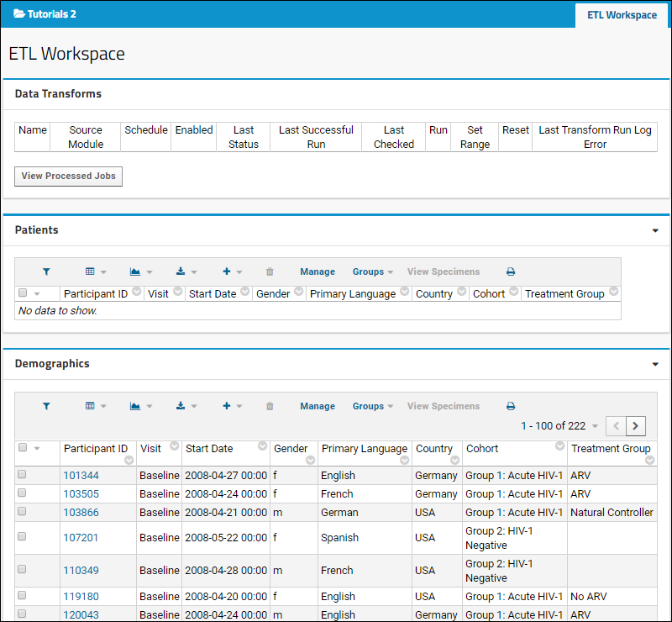Click print icon in Patients toolbar
Image resolution: width=672 pixels, height=622 pixels.
click(511, 271)
